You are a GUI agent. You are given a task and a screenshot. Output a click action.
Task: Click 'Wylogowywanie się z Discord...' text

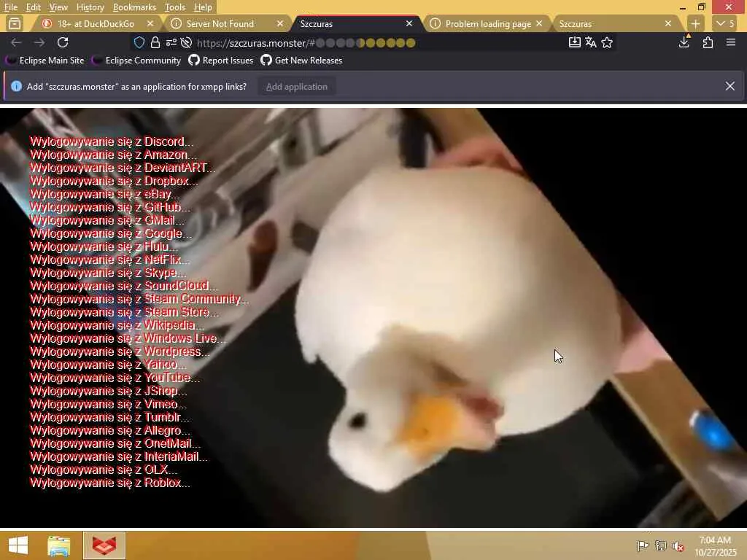(112, 141)
